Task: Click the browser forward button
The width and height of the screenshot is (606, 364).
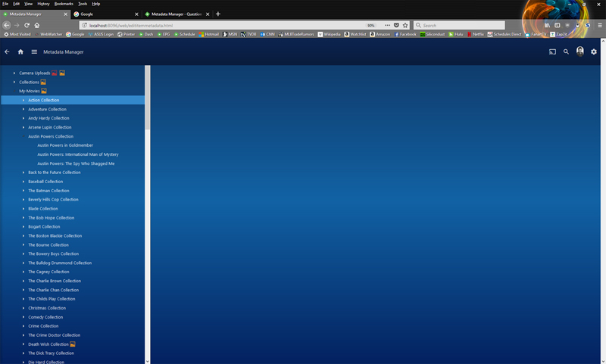Action: point(17,25)
